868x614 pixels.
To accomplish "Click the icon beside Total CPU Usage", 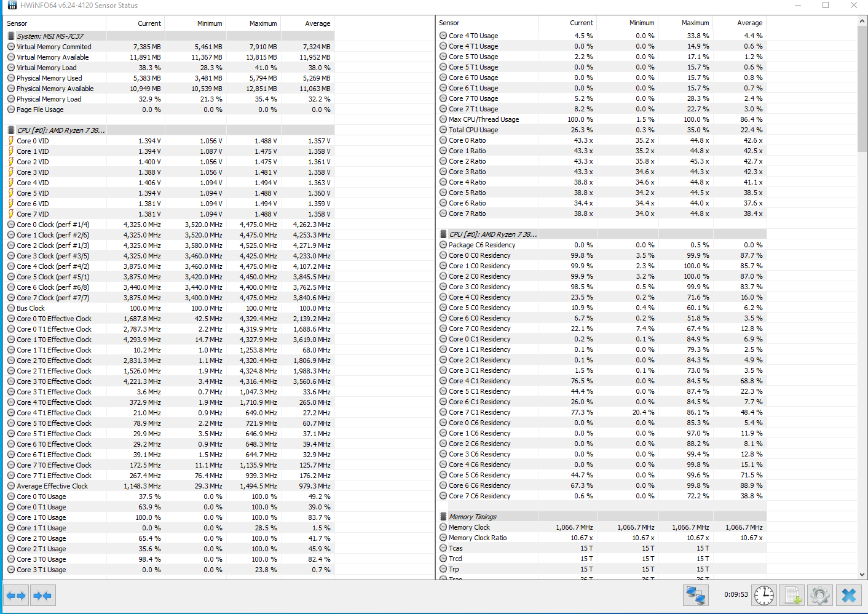I will coord(443,130).
